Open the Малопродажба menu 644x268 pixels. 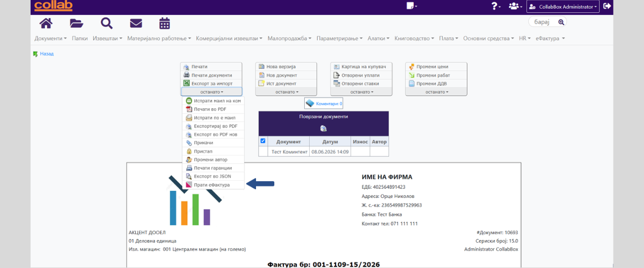coord(290,39)
